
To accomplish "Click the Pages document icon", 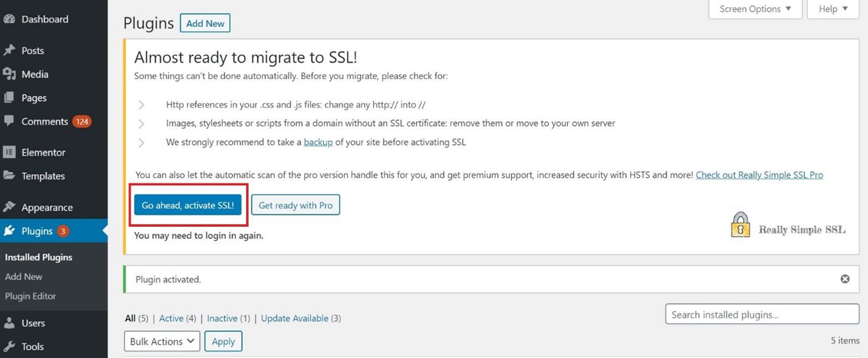I will pos(9,98).
